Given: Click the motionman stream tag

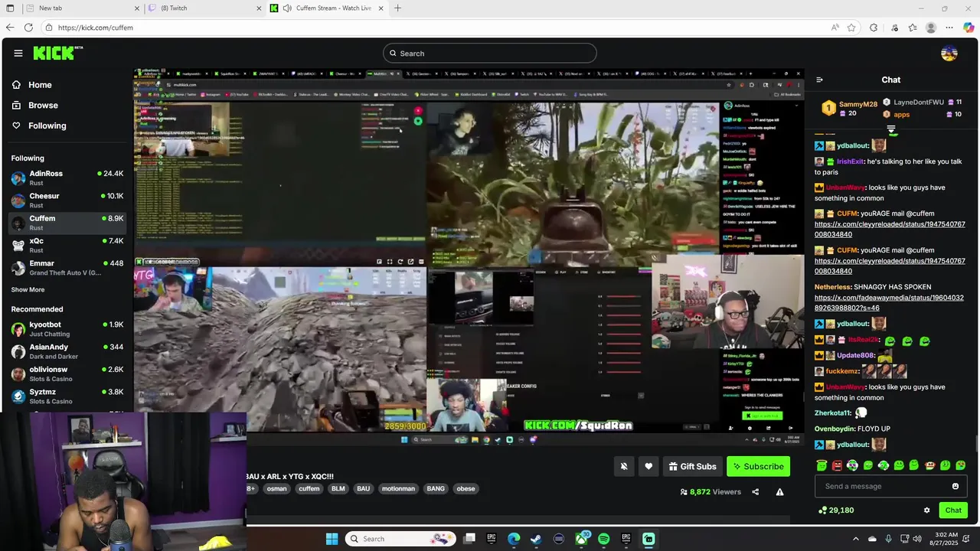Looking at the screenshot, I should [x=398, y=488].
